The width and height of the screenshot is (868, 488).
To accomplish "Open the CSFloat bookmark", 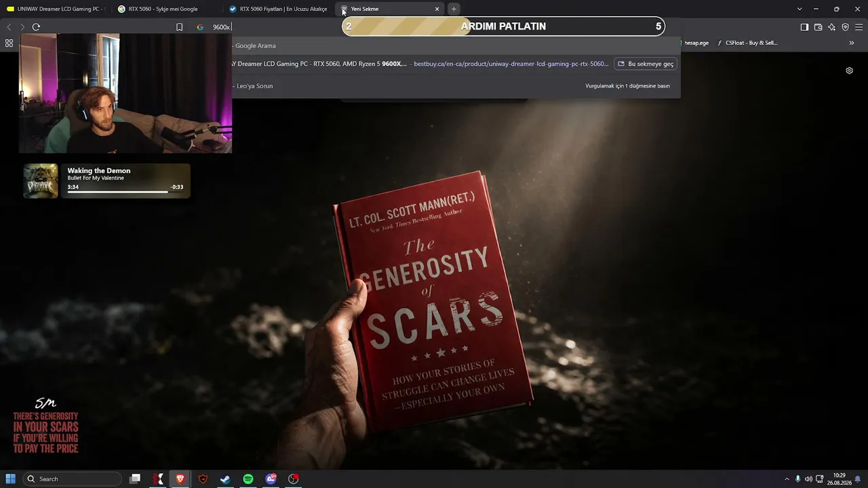I will point(748,43).
